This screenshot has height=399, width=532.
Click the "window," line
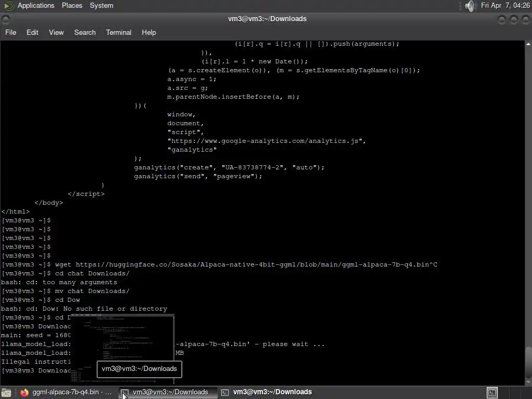click(181, 114)
